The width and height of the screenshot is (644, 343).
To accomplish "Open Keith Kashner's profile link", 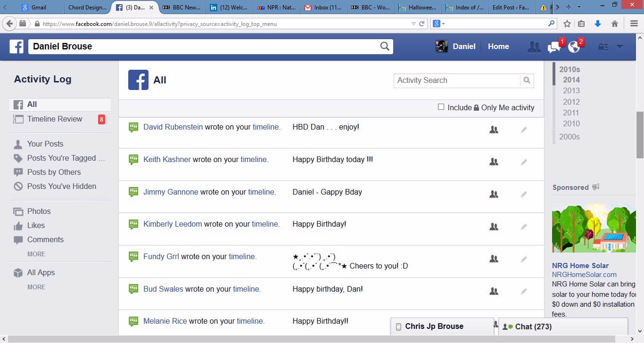I will tap(167, 160).
